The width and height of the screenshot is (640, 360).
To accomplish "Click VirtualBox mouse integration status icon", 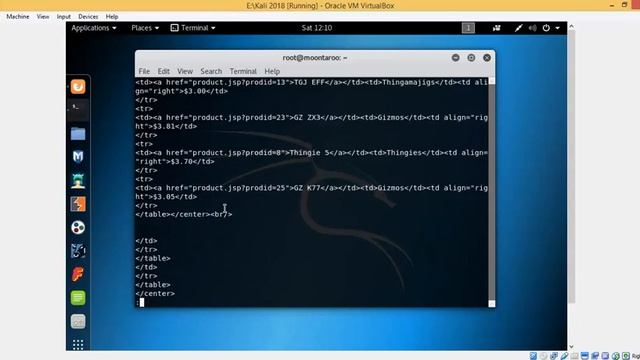I will click(616, 356).
